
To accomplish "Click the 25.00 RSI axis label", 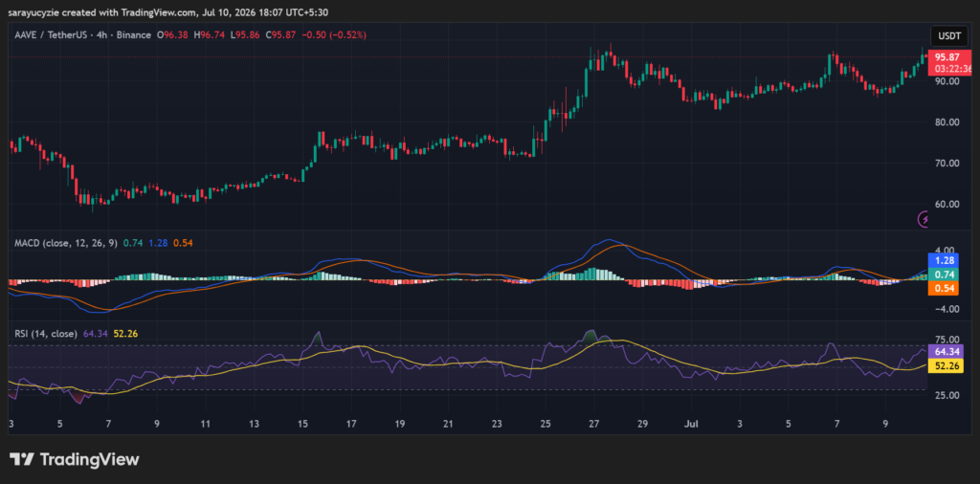I will click(947, 395).
